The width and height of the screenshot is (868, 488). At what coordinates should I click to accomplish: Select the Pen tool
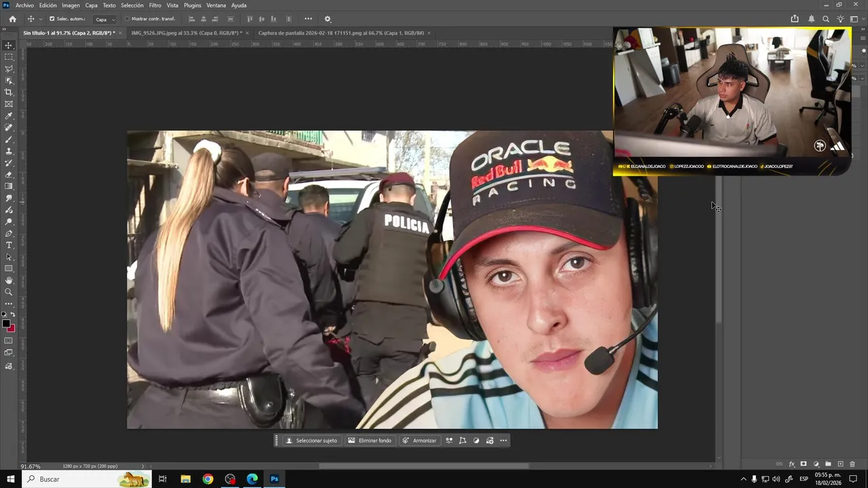point(9,233)
